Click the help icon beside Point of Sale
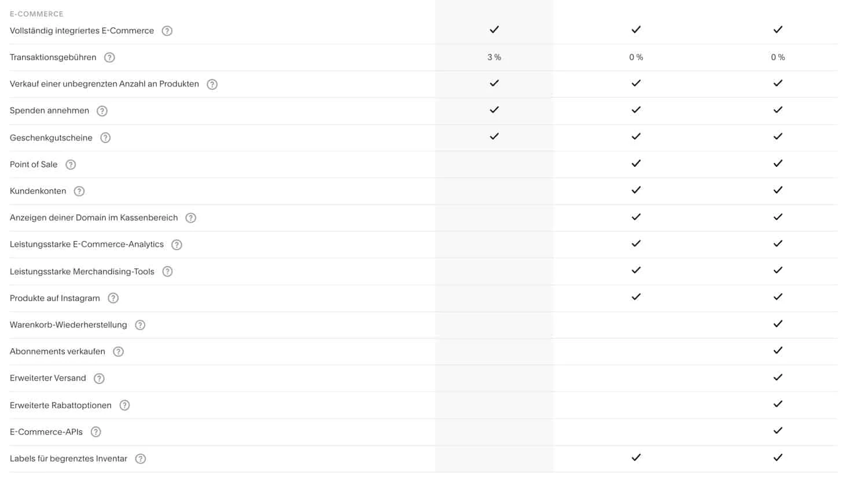The height and width of the screenshot is (490, 868). pyautogui.click(x=70, y=164)
